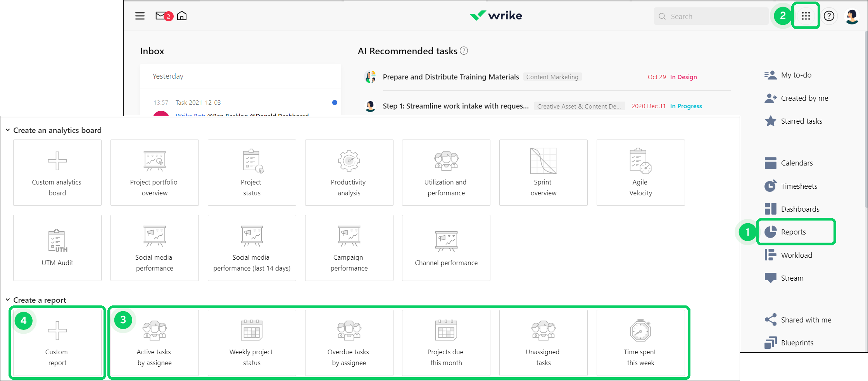Select Productivity analysis template
The height and width of the screenshot is (381, 868).
349,172
